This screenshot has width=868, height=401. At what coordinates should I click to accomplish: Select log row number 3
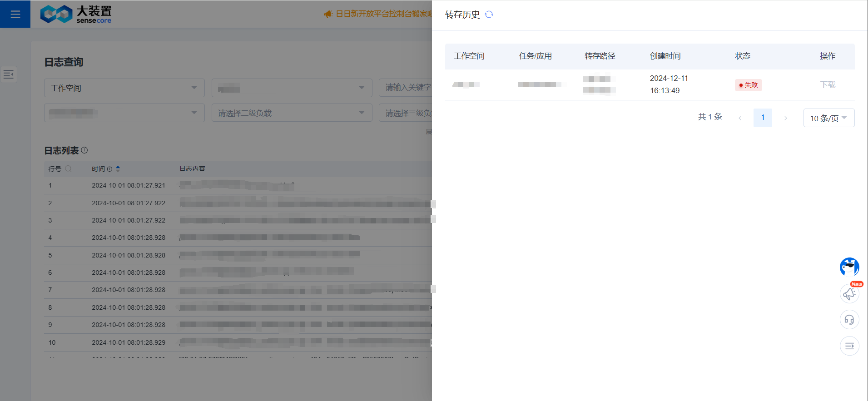tap(238, 220)
